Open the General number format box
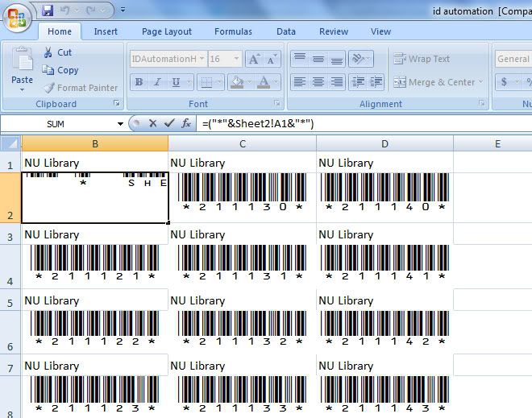The image size is (532, 418). point(513,59)
